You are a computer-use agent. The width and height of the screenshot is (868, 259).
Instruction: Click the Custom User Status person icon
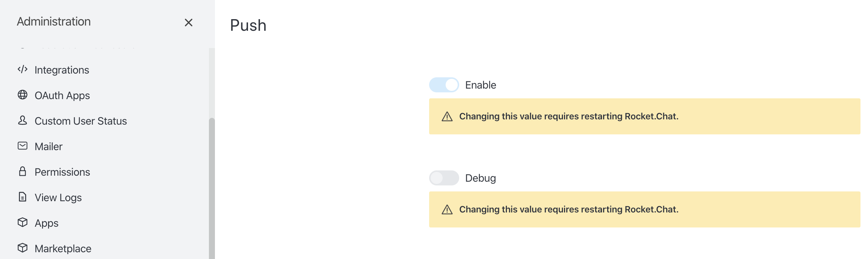(x=23, y=120)
